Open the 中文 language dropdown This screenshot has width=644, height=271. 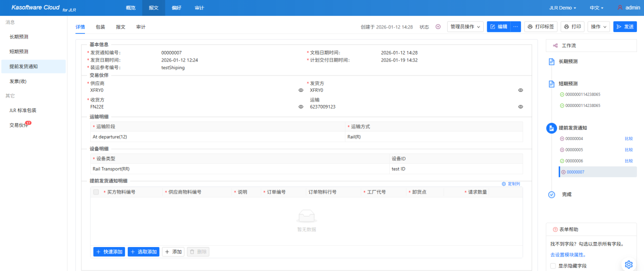(x=596, y=8)
